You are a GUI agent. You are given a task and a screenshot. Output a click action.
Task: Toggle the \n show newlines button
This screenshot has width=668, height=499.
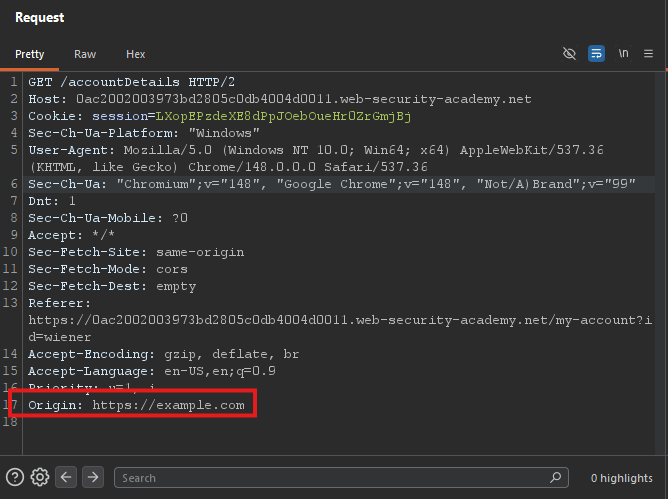pyautogui.click(x=623, y=54)
